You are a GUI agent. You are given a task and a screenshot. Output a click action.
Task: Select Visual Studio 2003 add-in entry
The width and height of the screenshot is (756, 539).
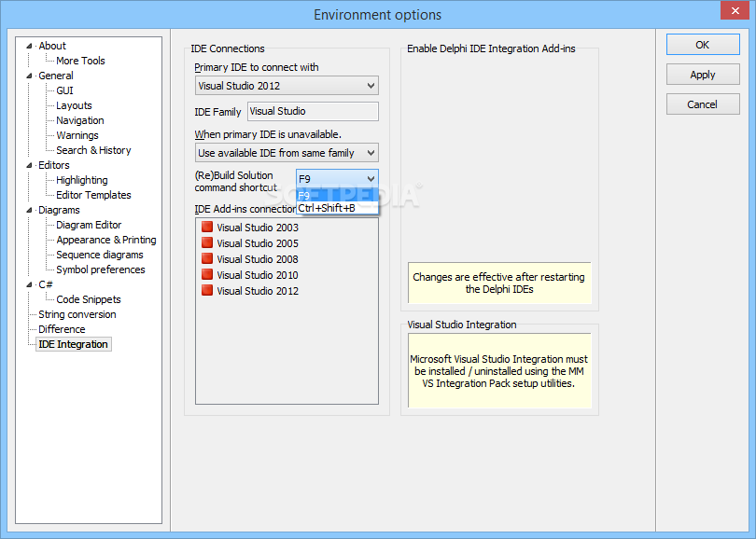point(258,228)
